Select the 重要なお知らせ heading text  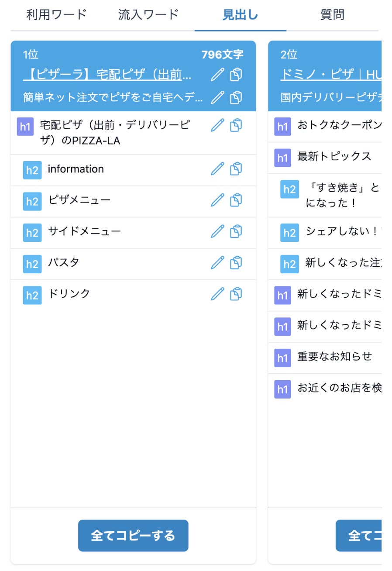pos(335,357)
